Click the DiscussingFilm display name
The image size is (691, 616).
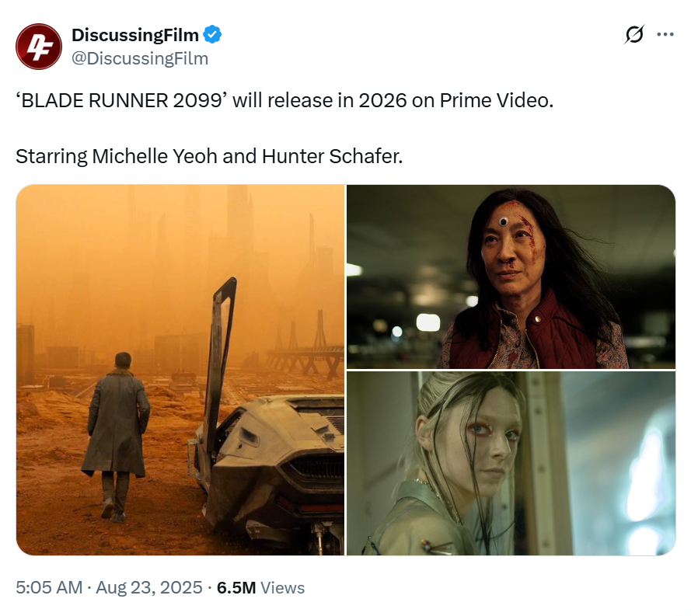[x=134, y=35]
